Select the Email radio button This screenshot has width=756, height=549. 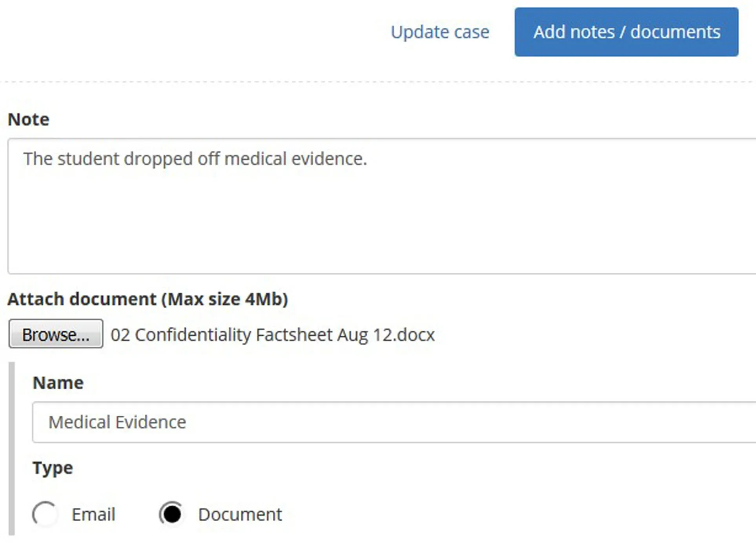[x=45, y=514]
